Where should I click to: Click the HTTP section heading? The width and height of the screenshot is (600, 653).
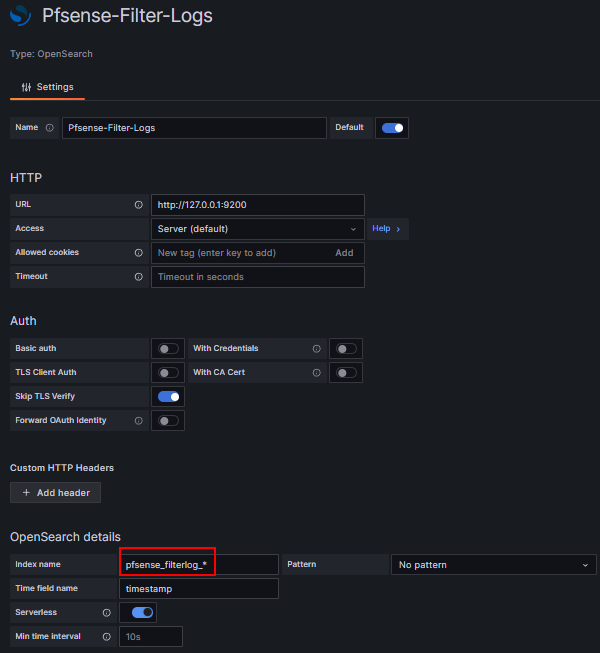coord(26,178)
